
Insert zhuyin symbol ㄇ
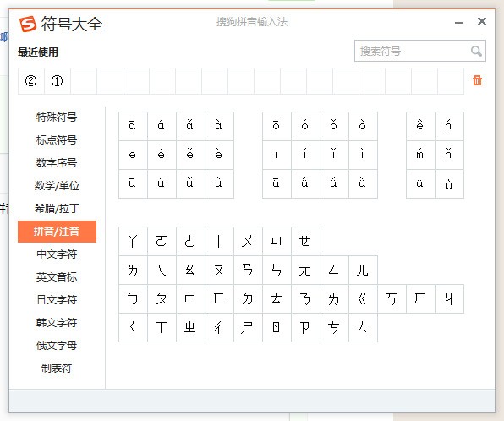pos(190,298)
